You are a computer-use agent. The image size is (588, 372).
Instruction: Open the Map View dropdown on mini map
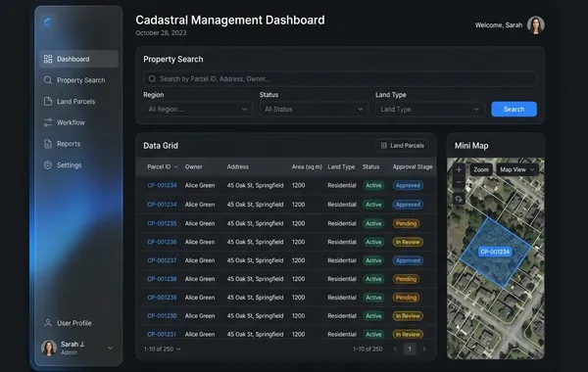point(517,169)
